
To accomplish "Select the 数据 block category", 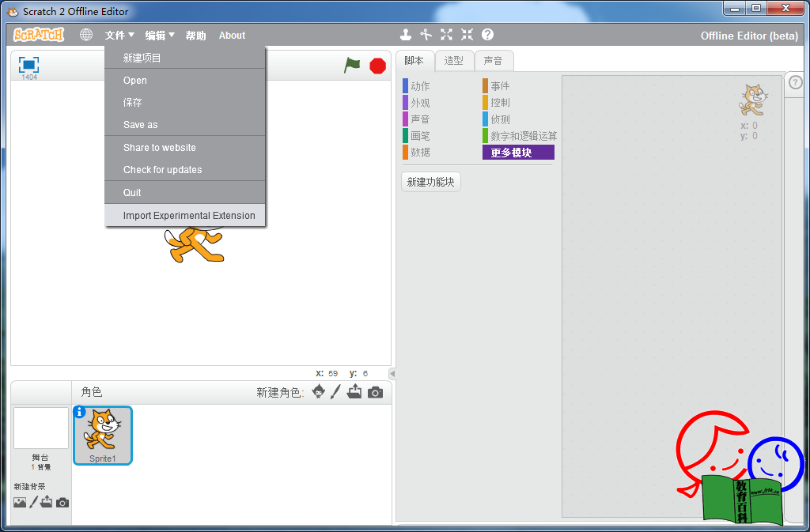I will pos(416,153).
